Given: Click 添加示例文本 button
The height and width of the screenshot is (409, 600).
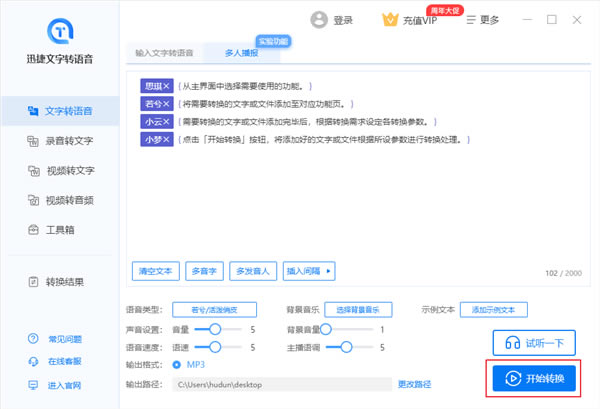Looking at the screenshot, I should pyautogui.click(x=494, y=310).
